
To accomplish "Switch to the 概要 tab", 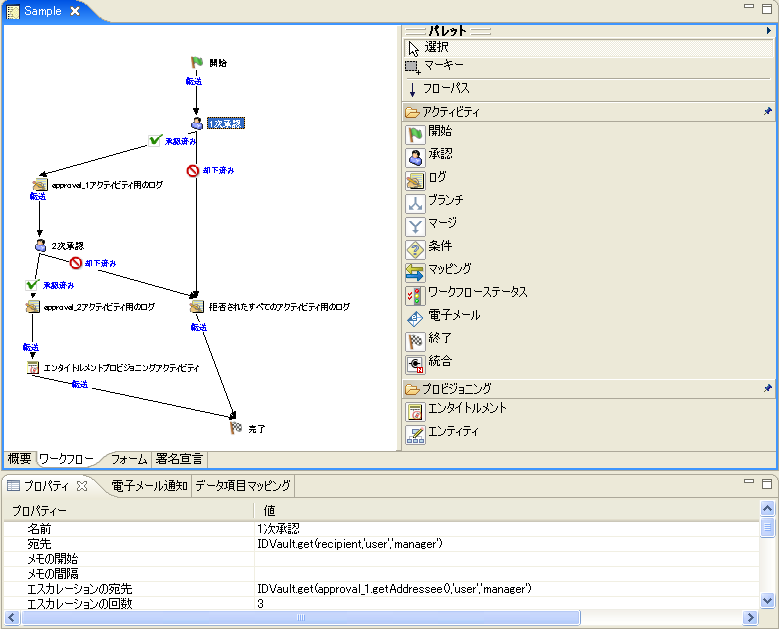I will pyautogui.click(x=19, y=459).
